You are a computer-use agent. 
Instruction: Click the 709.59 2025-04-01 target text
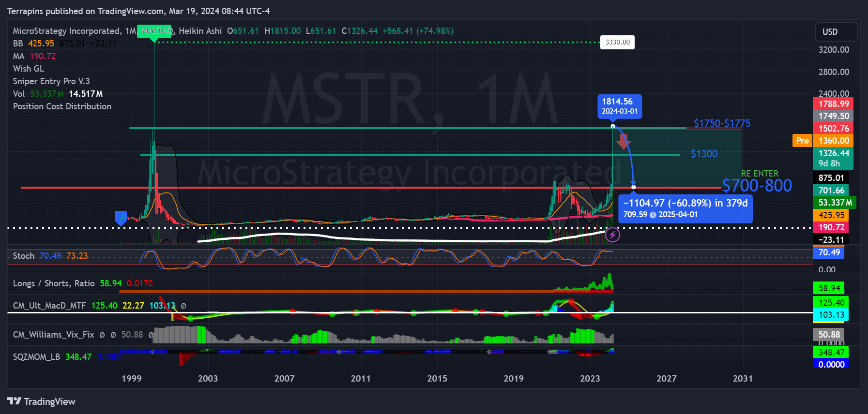pos(660,214)
